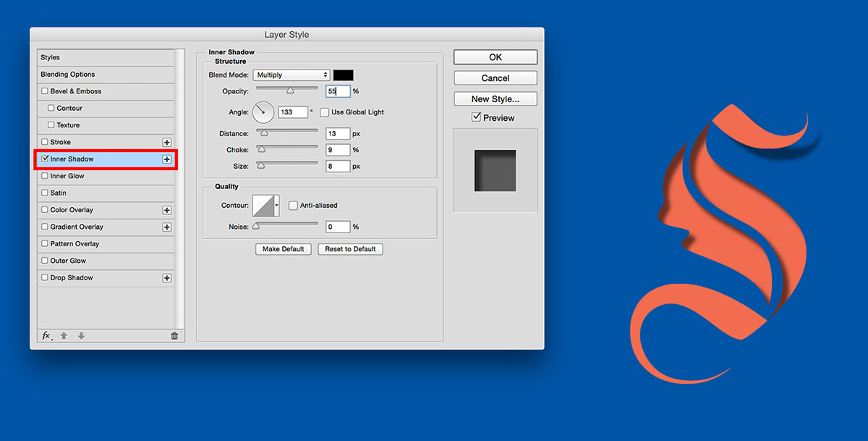Expand the Contour picker dropdown arrow
868x441 pixels.
coord(276,206)
